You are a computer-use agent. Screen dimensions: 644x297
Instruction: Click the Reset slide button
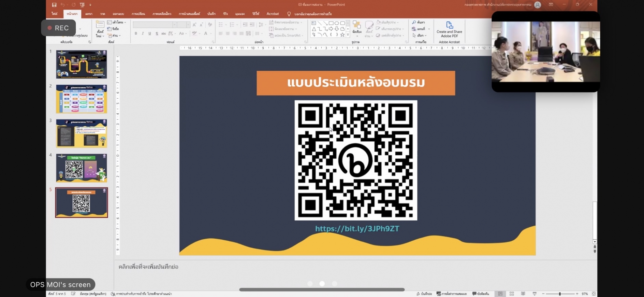113,29
